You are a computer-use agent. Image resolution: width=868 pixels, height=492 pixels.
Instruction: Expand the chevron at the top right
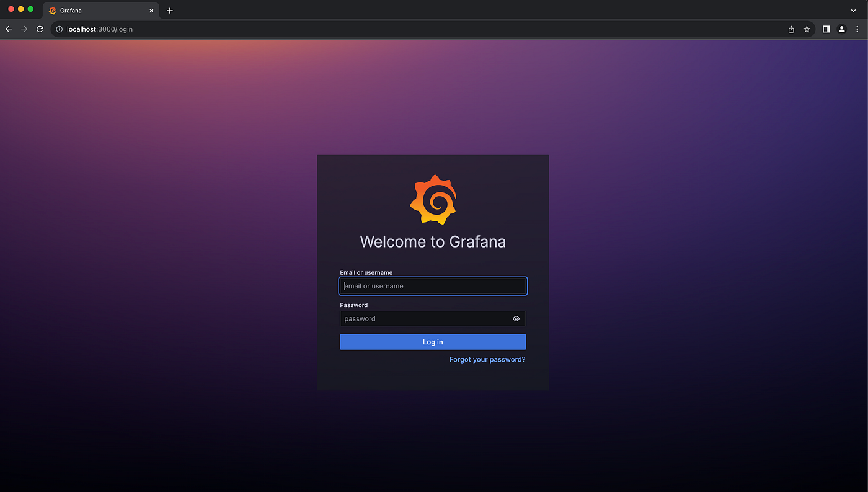pos(853,10)
